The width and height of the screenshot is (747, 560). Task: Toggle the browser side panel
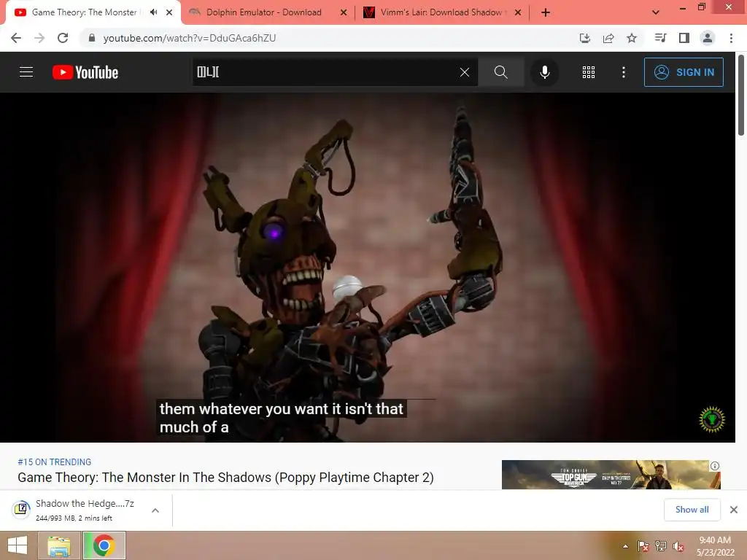[x=684, y=38]
